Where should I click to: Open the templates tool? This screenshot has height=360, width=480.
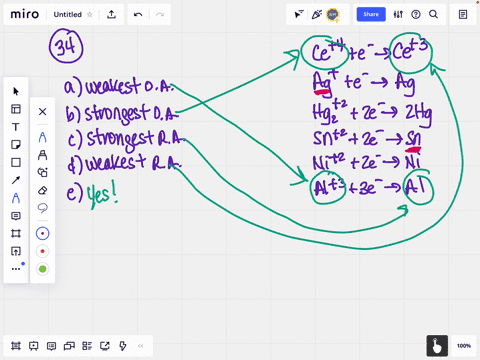pyautogui.click(x=16, y=109)
